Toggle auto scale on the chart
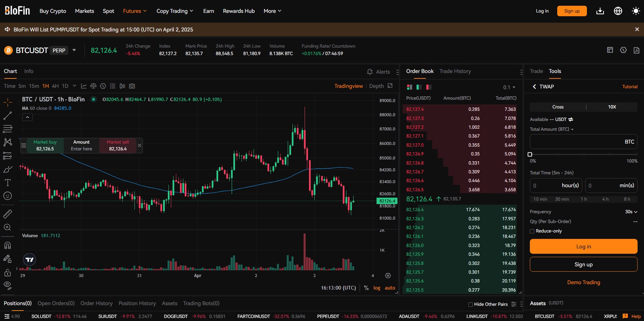This screenshot has height=321, width=644. tap(390, 288)
